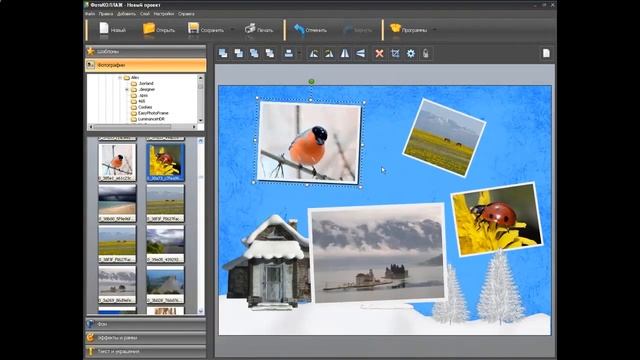
Task: Select the yellow field photo on canvas
Action: 444,138
